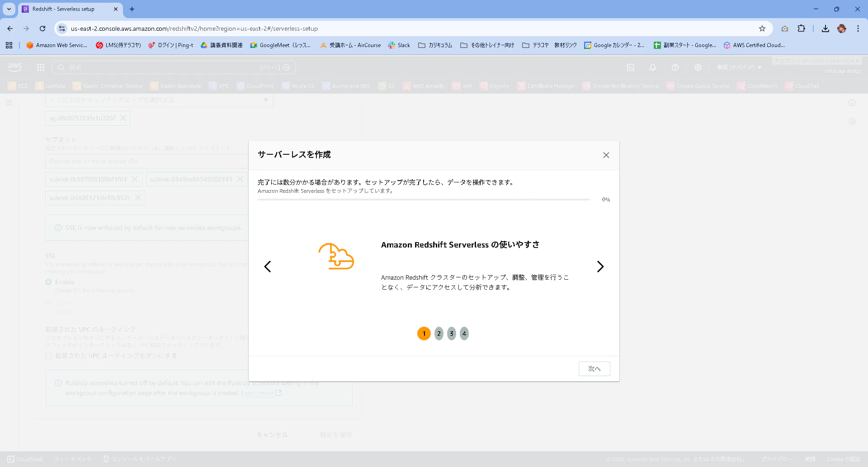Screen dimensions: 868x467
Task: Open the Amazon Web Servic... bookmark
Action: pos(57,45)
